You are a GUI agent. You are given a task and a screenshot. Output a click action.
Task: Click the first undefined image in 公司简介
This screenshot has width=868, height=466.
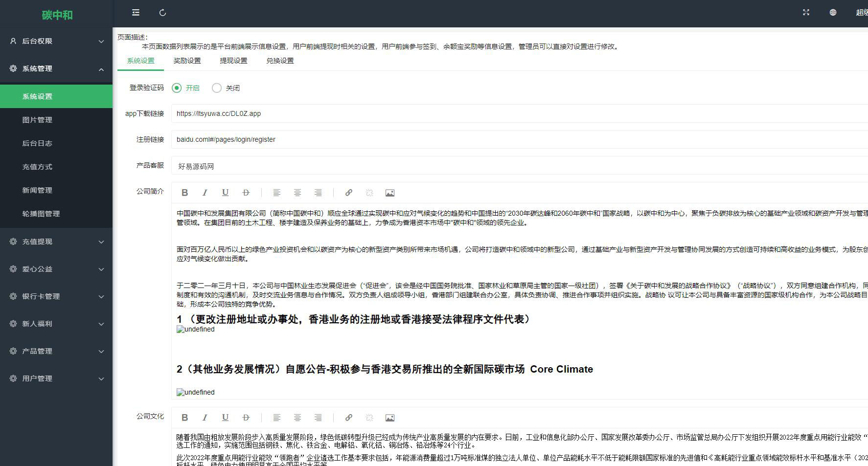[196, 330]
